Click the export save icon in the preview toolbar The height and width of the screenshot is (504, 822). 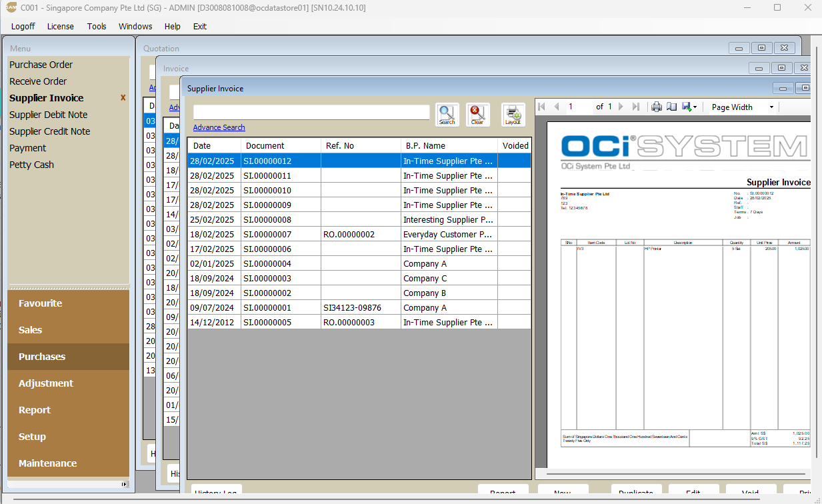[687, 107]
